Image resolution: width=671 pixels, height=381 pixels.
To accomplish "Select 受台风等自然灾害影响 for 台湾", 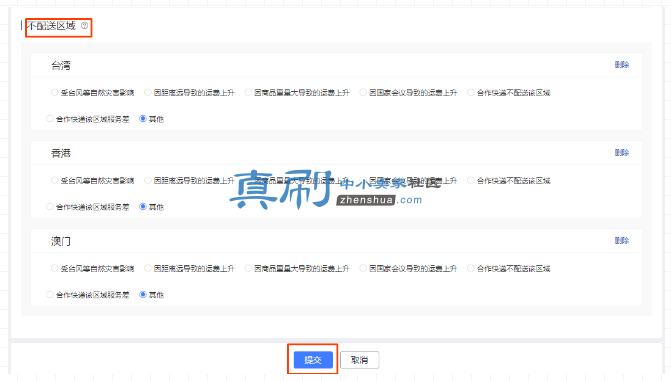I will tap(54, 92).
